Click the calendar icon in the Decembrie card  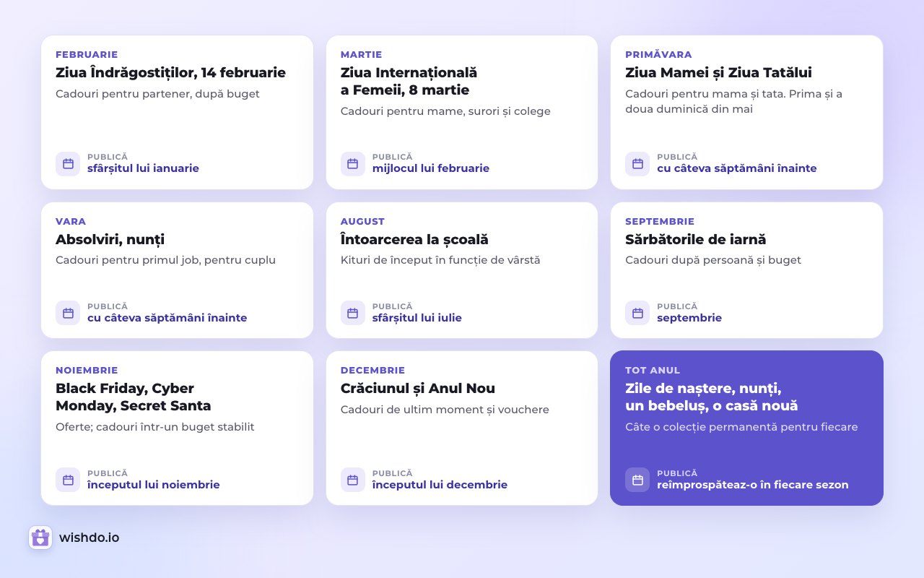point(353,480)
